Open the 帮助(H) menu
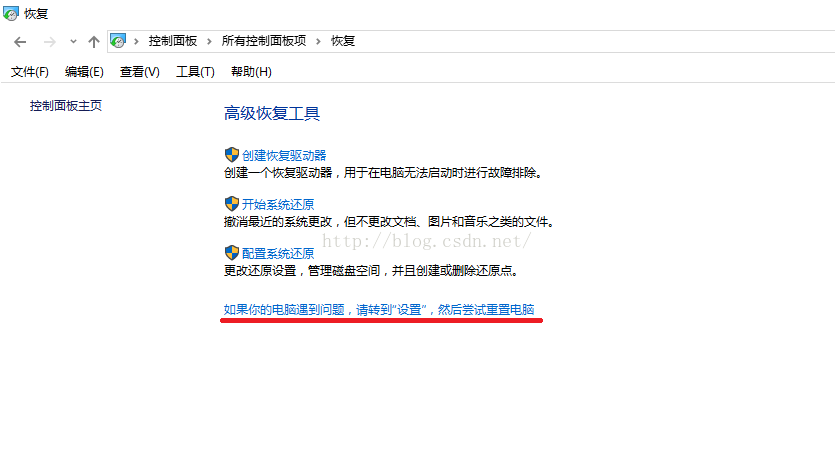Viewport: 835px width, 460px height. coord(251,72)
